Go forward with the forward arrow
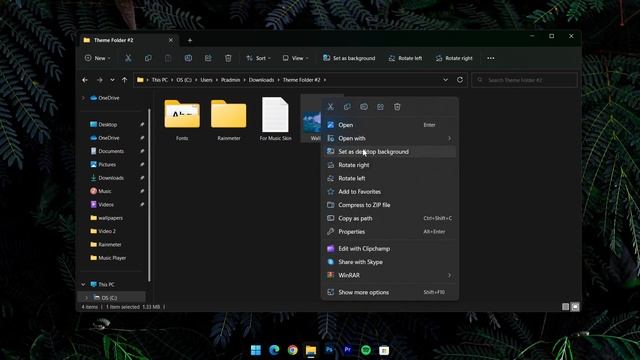The width and height of the screenshot is (640, 360). click(100, 80)
